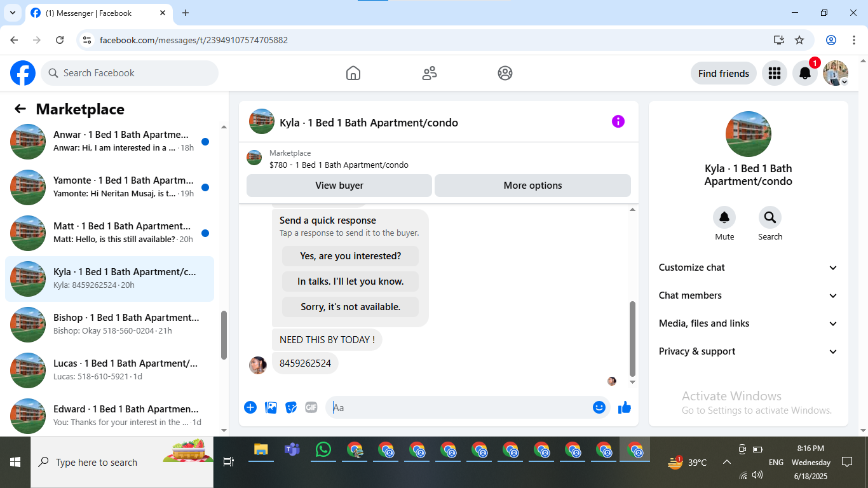The height and width of the screenshot is (488, 868).
Task: Open the Chrome tab search dropdown
Action: coord(13,13)
